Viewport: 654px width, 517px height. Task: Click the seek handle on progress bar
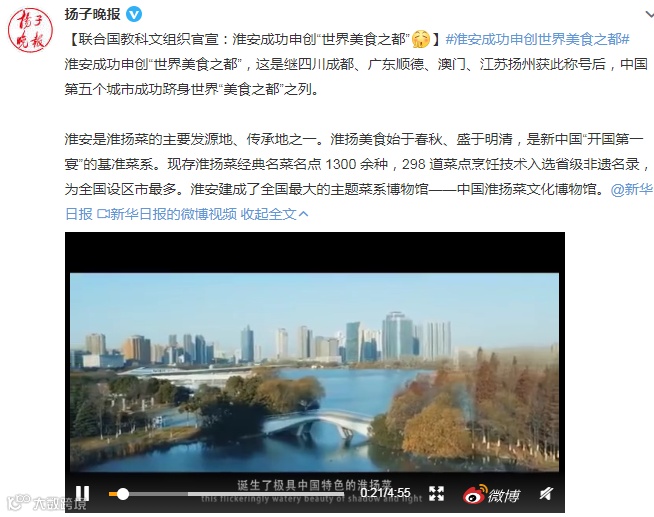tap(123, 494)
